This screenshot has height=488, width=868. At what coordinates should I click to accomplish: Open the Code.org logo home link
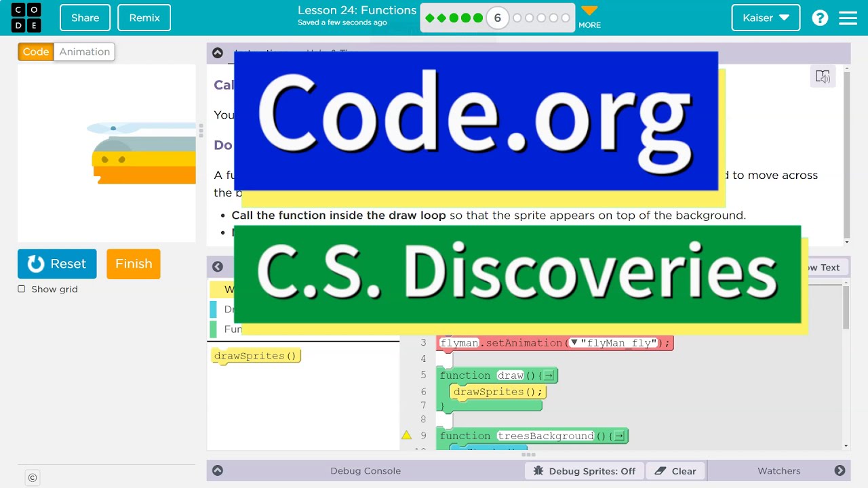26,18
